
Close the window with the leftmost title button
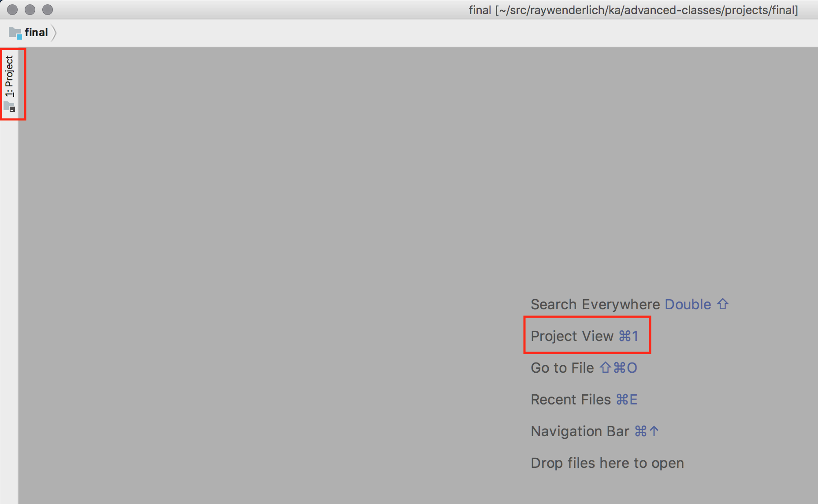(12, 10)
